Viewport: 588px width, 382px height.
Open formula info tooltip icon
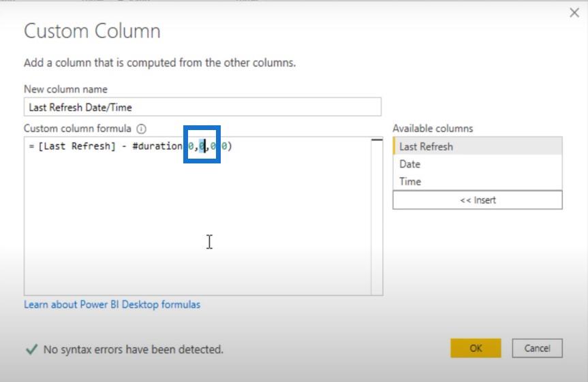point(141,129)
